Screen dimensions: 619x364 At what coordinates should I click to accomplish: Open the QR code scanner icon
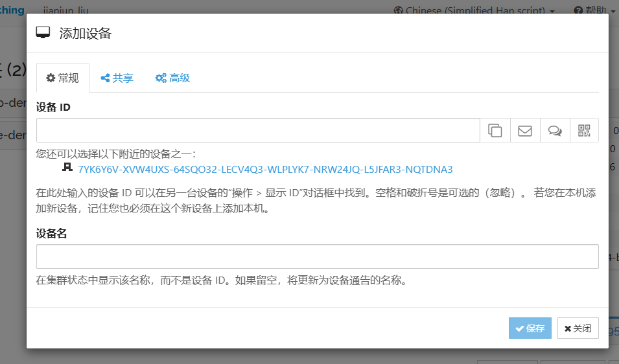point(584,130)
